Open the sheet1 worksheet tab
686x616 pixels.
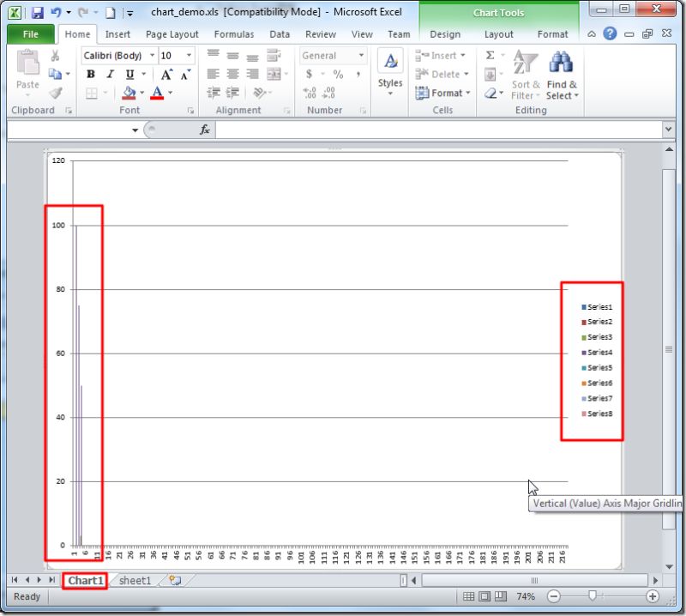point(135,580)
